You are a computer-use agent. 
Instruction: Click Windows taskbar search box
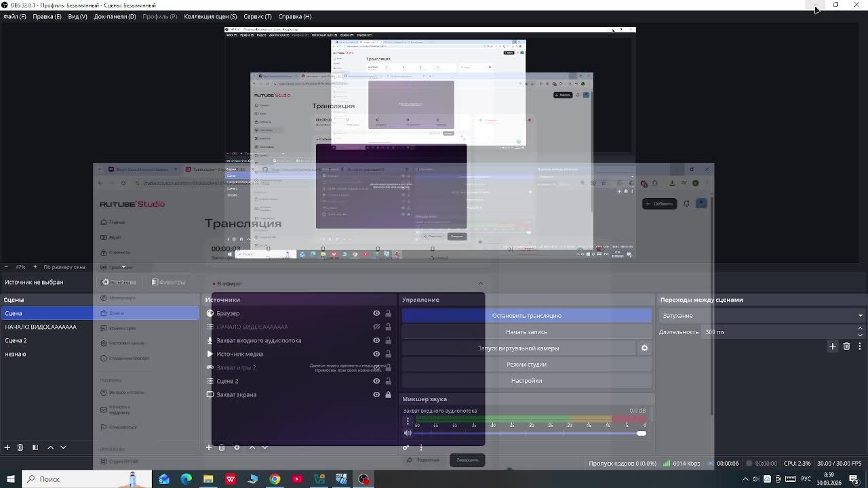tap(88, 479)
